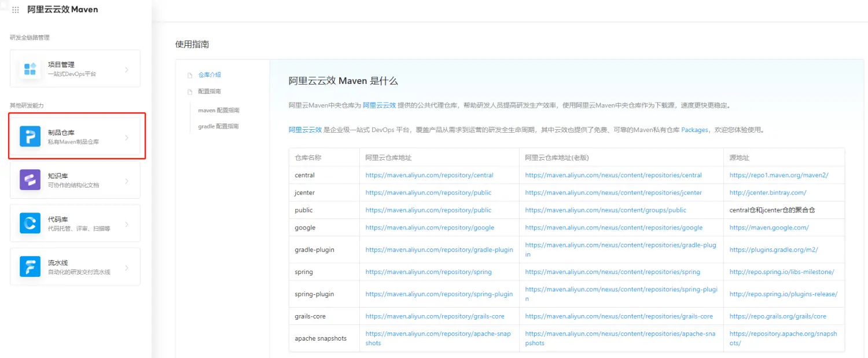Click the central repository URL link

point(429,175)
